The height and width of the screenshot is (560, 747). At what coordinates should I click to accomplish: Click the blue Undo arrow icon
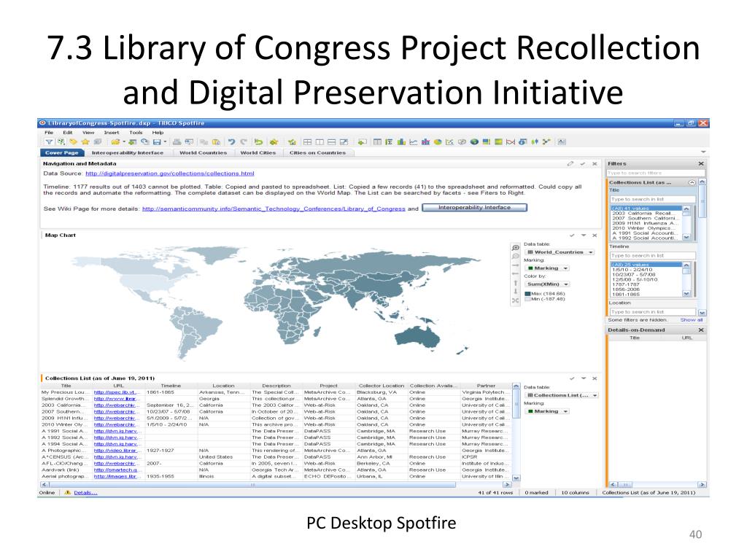pos(231,142)
